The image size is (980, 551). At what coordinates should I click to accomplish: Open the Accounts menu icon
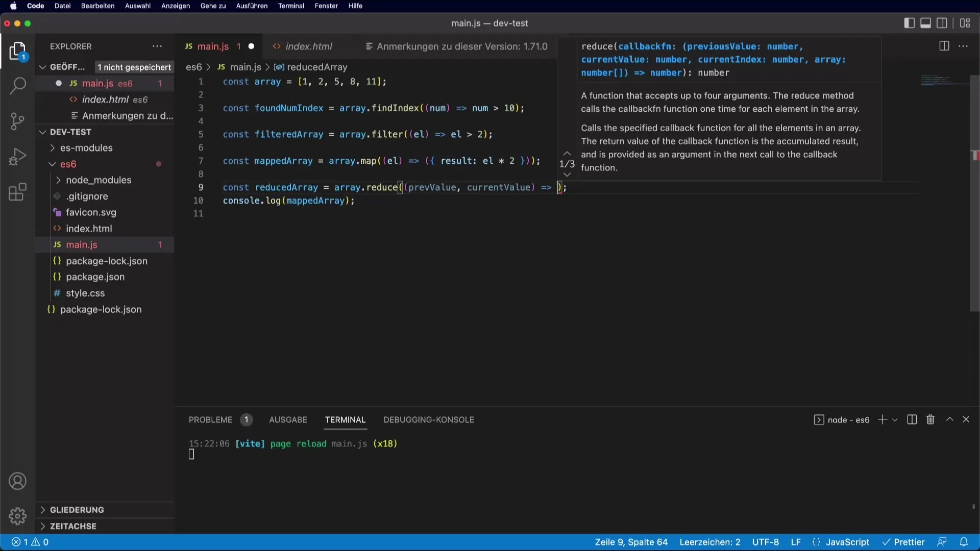coord(17,481)
